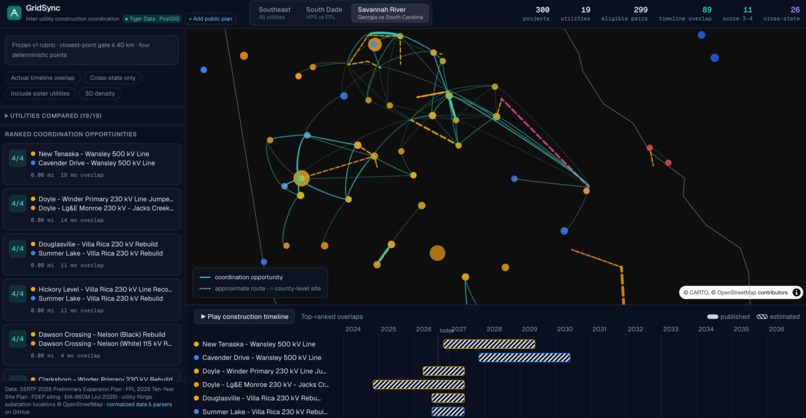Select Doyle - Lg&E Monroee timeline bar

pos(418,385)
